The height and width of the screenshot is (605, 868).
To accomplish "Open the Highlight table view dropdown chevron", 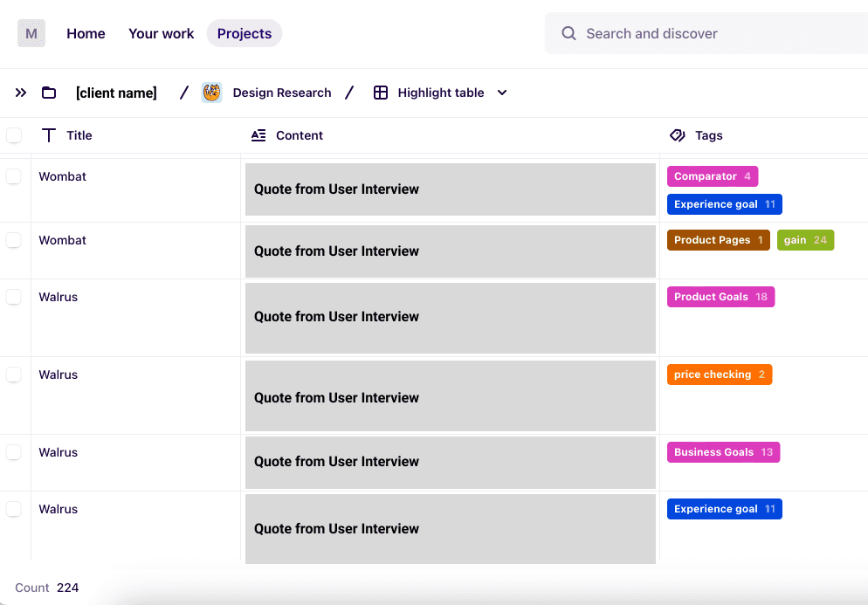I will [502, 93].
